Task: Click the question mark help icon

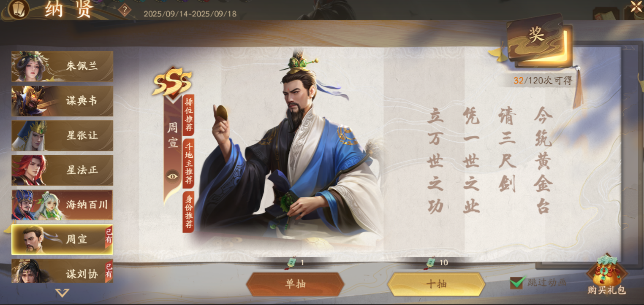Action: click(x=125, y=10)
